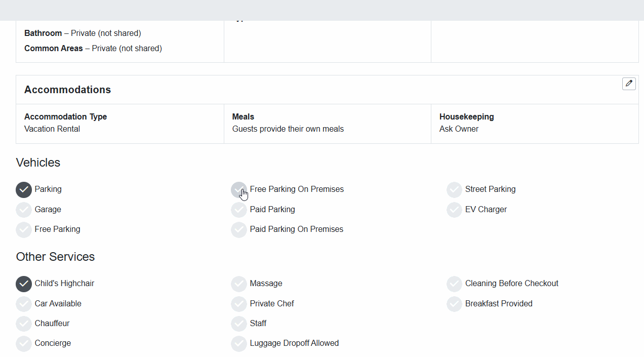Toggle the Concierge service
The image size is (644, 357).
tap(23, 343)
